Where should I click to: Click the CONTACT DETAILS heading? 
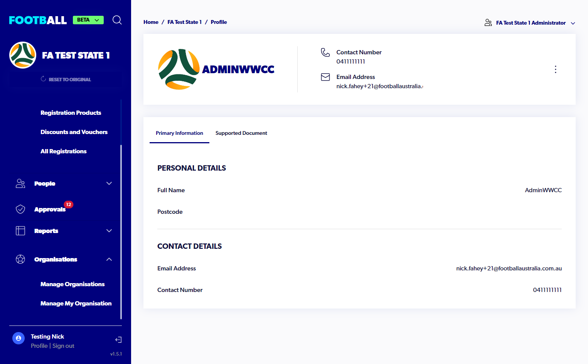pyautogui.click(x=189, y=246)
